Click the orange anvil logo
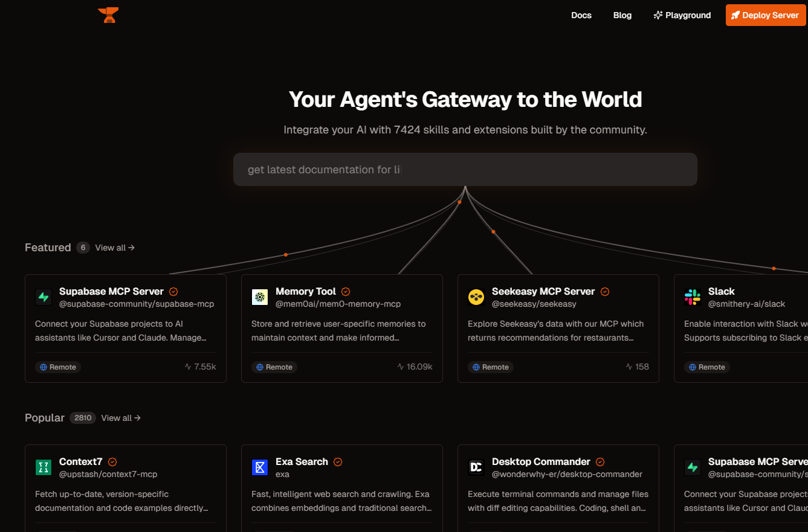 click(108, 15)
